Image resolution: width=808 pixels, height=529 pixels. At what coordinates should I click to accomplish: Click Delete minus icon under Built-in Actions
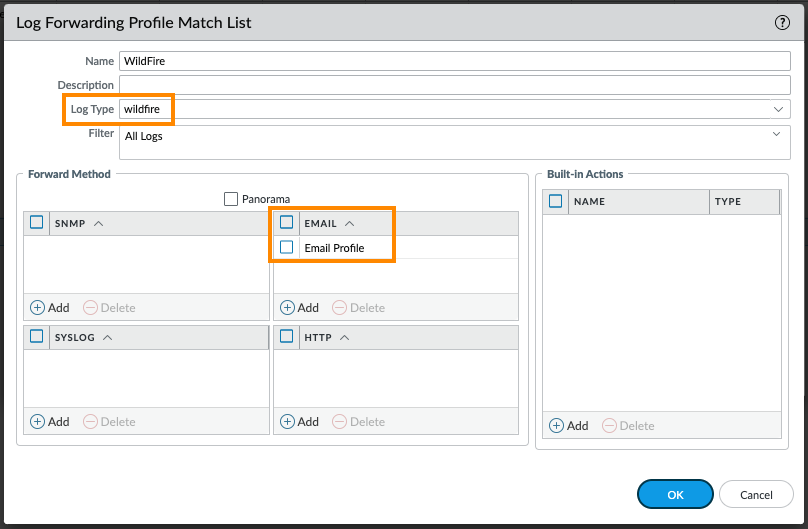[609, 426]
